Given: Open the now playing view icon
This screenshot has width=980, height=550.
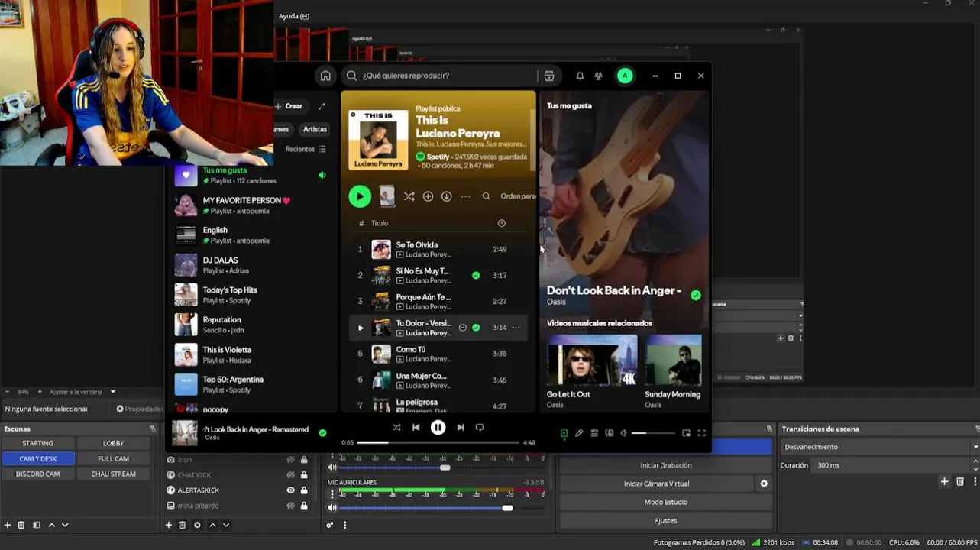Looking at the screenshot, I should 564,433.
